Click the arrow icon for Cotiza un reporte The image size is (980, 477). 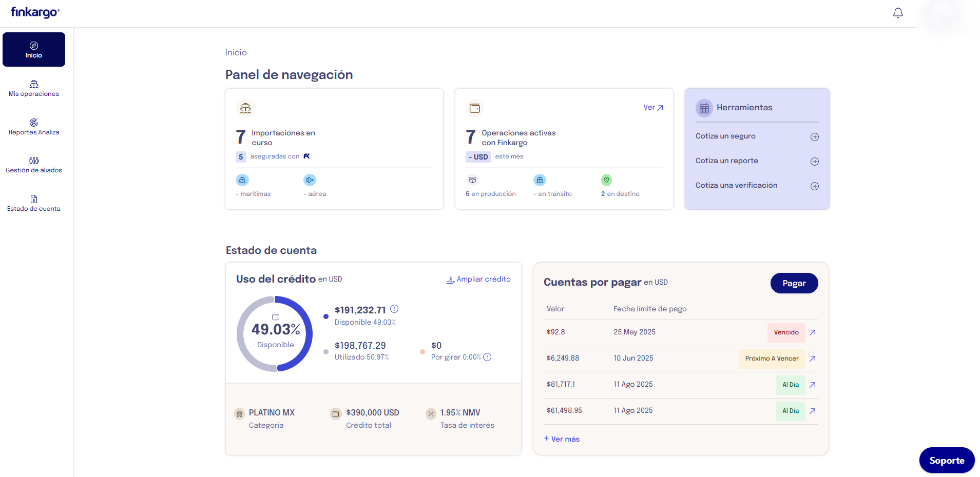click(814, 162)
